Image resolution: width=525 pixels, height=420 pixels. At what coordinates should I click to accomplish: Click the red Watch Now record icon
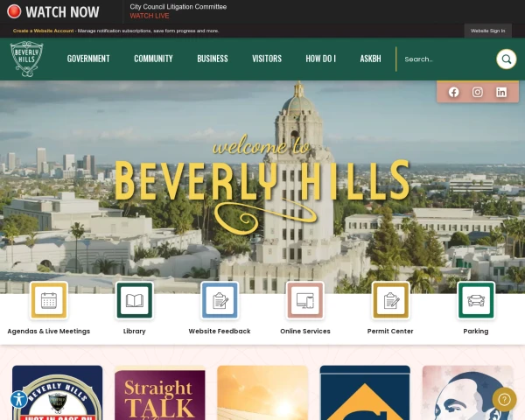(x=14, y=11)
